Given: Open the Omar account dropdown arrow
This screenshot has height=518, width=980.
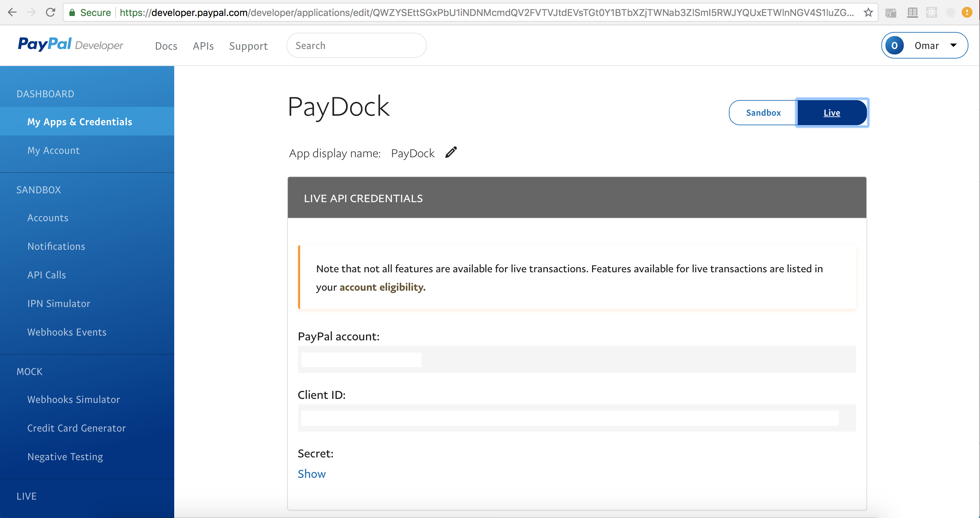Looking at the screenshot, I should (953, 45).
